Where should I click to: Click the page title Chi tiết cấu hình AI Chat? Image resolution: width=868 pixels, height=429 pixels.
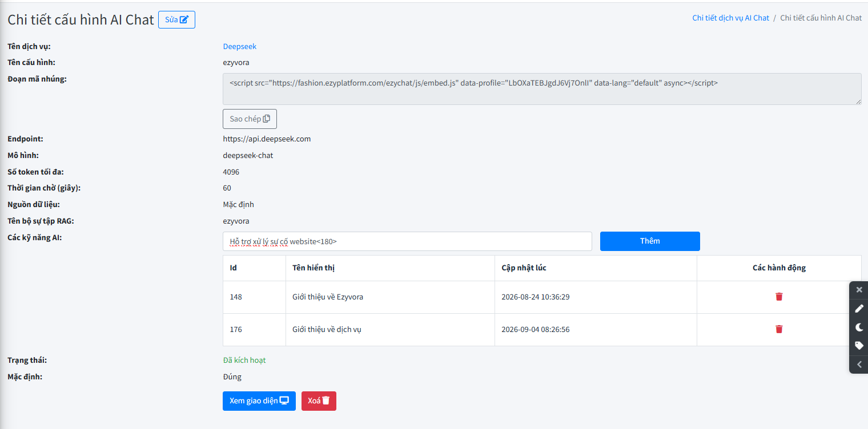81,19
